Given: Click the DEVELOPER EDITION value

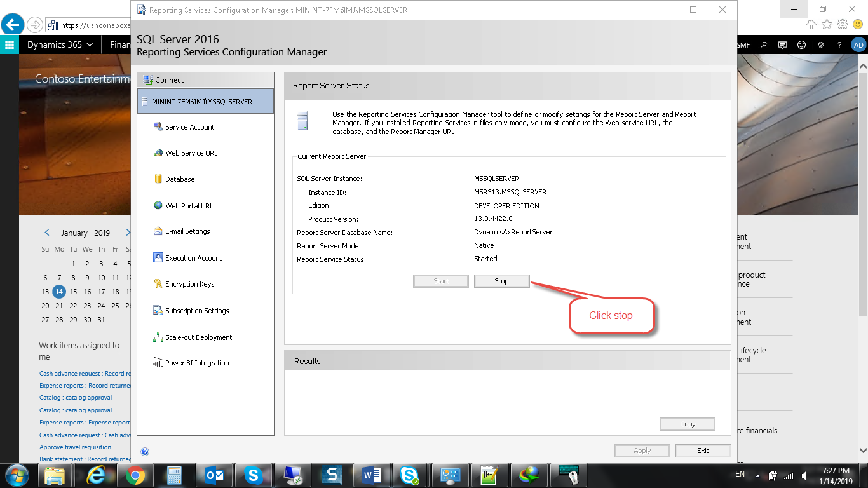Looking at the screenshot, I should click(506, 206).
